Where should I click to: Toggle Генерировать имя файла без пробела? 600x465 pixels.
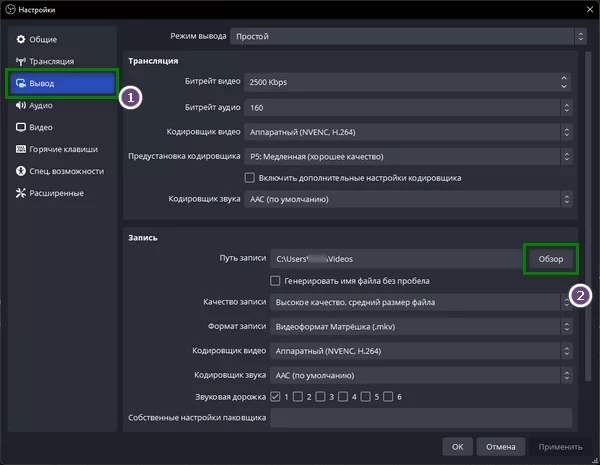(276, 281)
